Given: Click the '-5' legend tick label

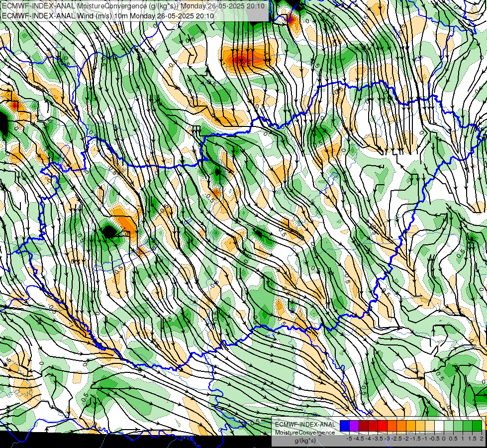Looking at the screenshot, I should point(349,439).
